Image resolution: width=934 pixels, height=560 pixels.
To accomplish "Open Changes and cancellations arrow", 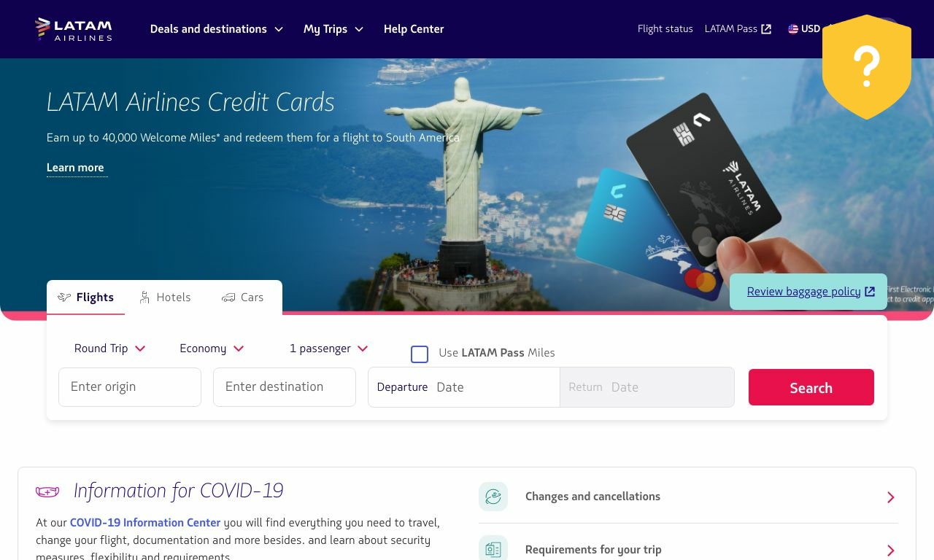I will (x=891, y=497).
